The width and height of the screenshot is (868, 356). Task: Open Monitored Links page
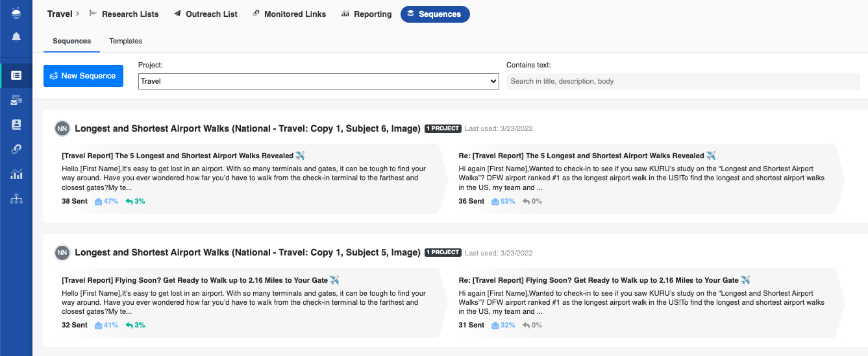(289, 14)
